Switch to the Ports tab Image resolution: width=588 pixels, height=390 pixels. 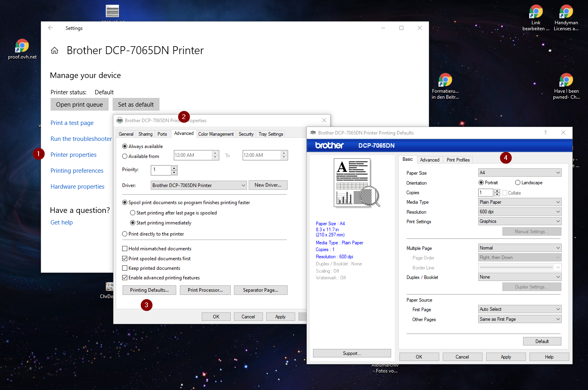(162, 134)
